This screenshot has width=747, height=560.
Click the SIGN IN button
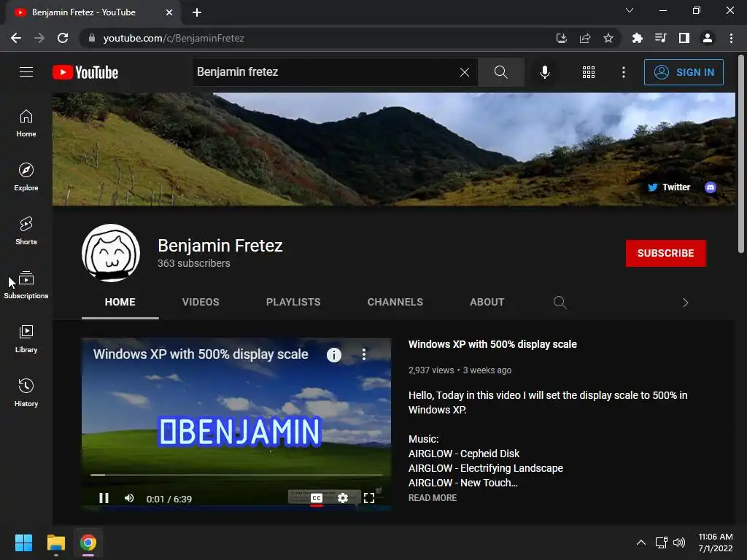click(684, 72)
